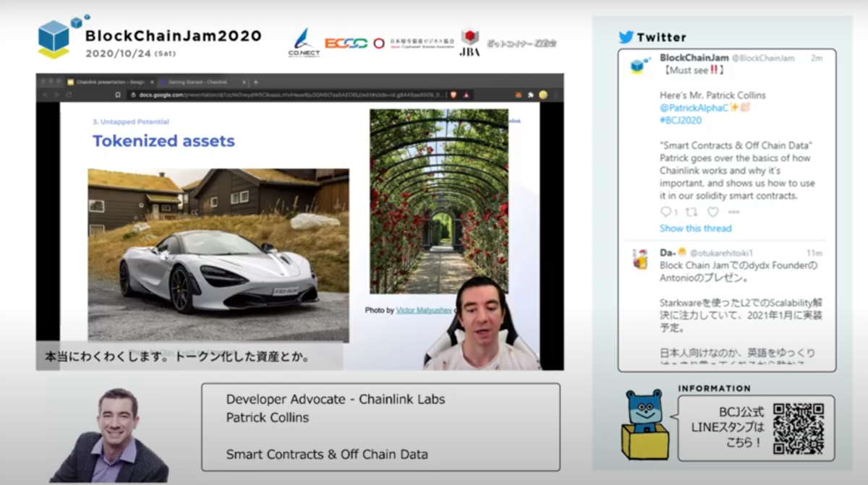Open the Victor Malyushev photo credit link
Image resolution: width=868 pixels, height=485 pixels.
pyautogui.click(x=424, y=310)
